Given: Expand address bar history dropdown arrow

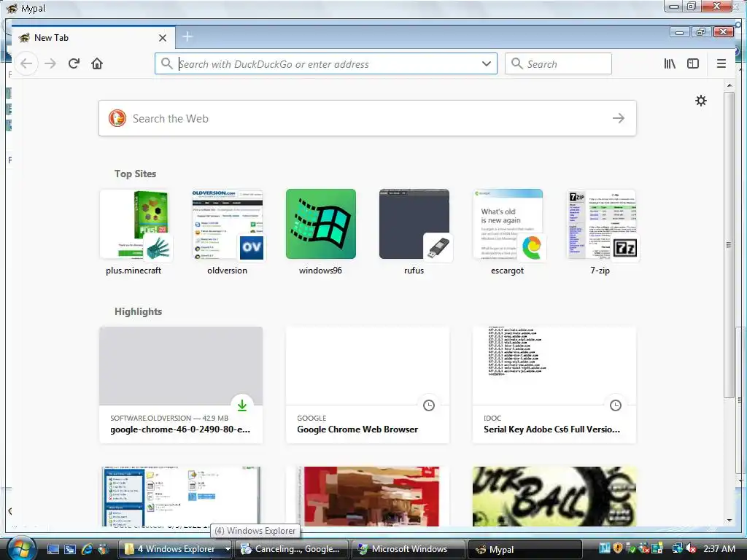Looking at the screenshot, I should click(487, 63).
